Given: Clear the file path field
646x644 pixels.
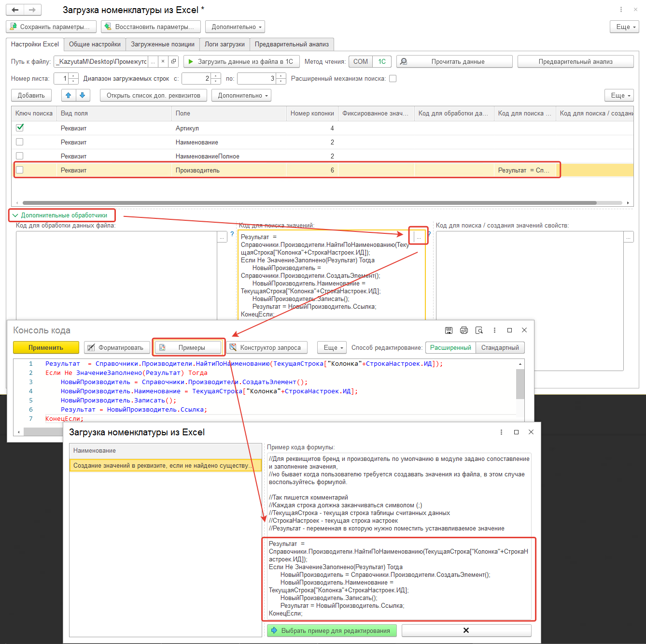Looking at the screenshot, I should tap(163, 61).
